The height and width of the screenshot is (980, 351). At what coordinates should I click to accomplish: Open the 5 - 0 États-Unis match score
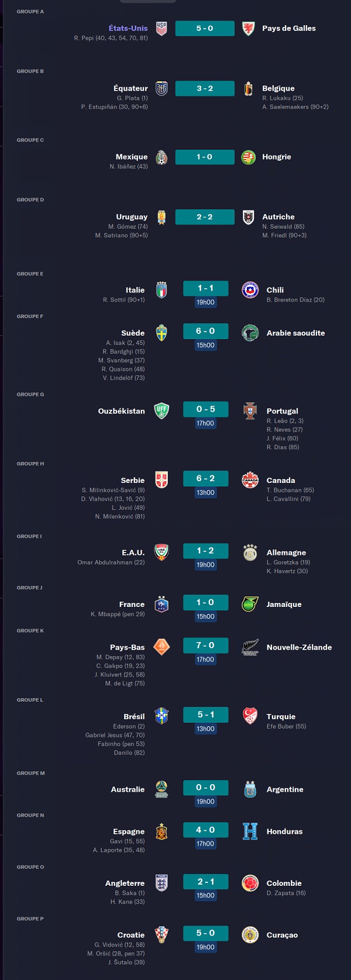pos(205,28)
